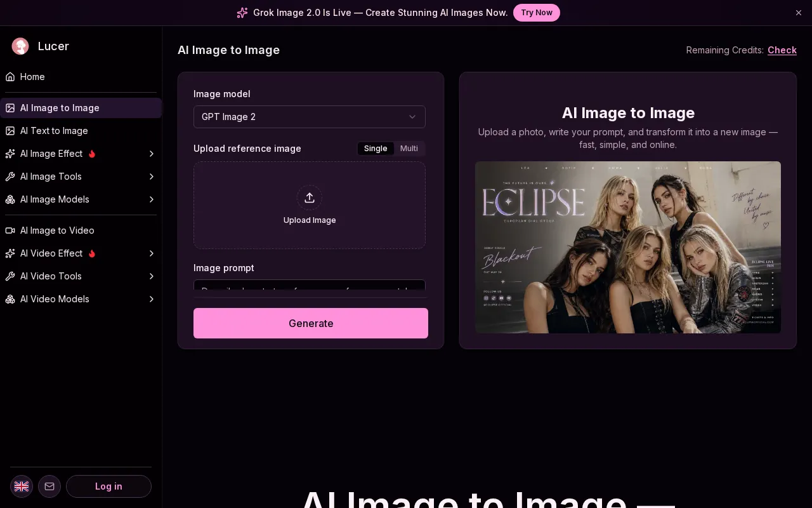Click the Log in button

[108, 486]
